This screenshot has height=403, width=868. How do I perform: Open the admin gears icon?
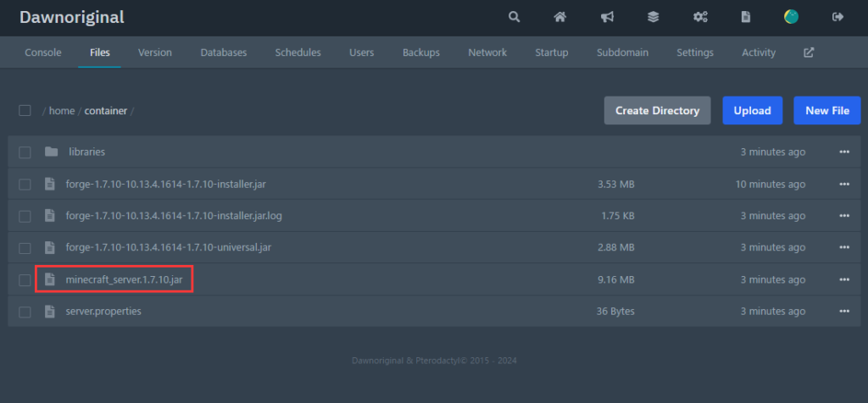[x=700, y=17]
